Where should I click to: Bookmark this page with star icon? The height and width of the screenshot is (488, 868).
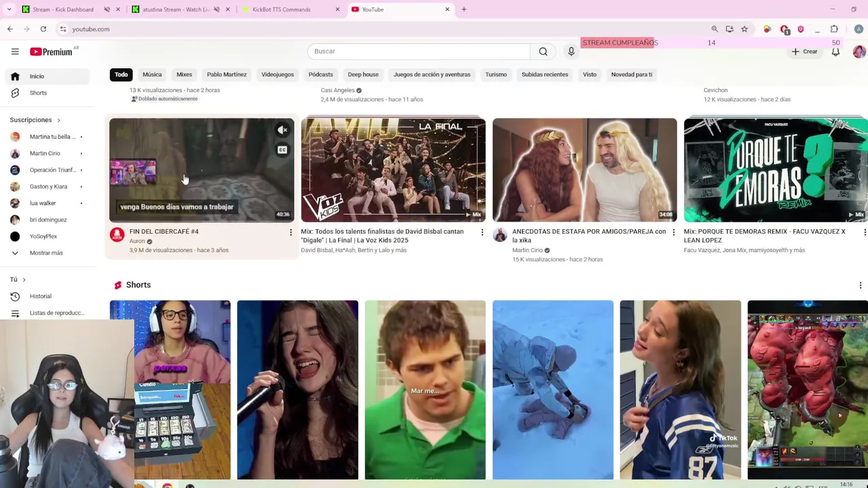click(x=744, y=29)
